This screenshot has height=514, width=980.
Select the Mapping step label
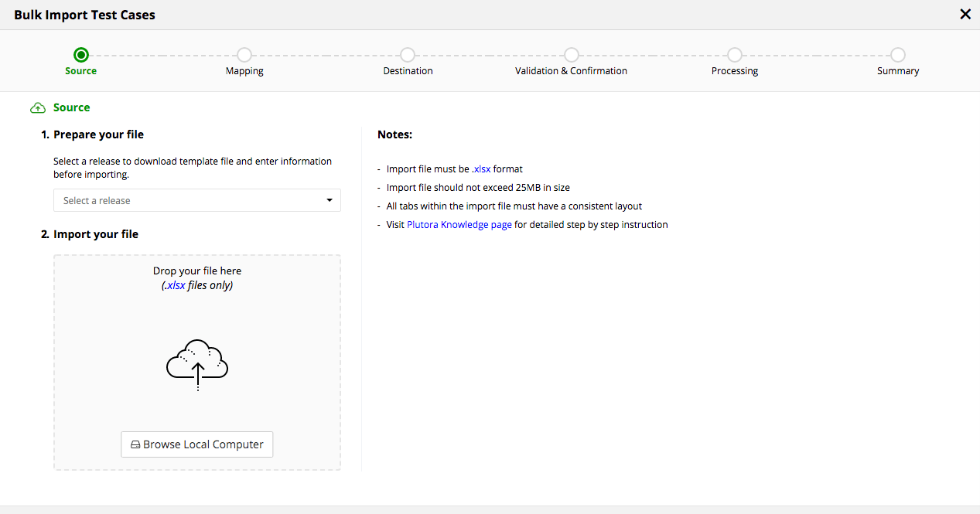point(244,70)
